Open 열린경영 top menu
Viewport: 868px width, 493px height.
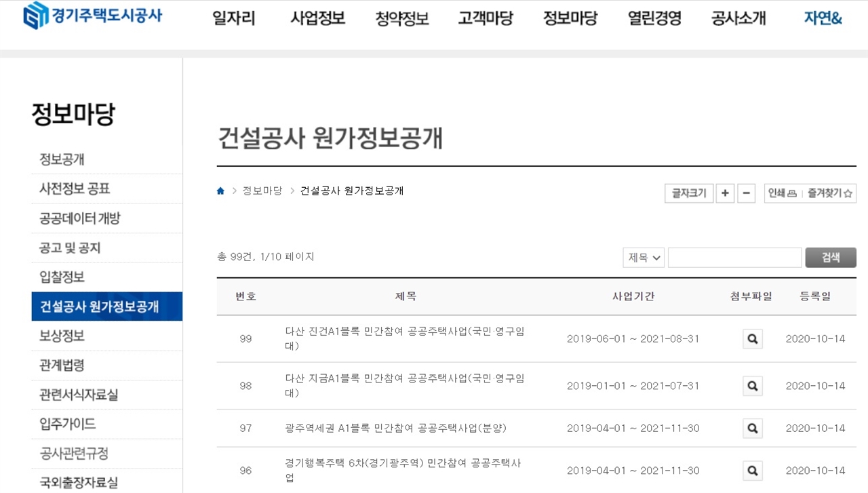[654, 18]
